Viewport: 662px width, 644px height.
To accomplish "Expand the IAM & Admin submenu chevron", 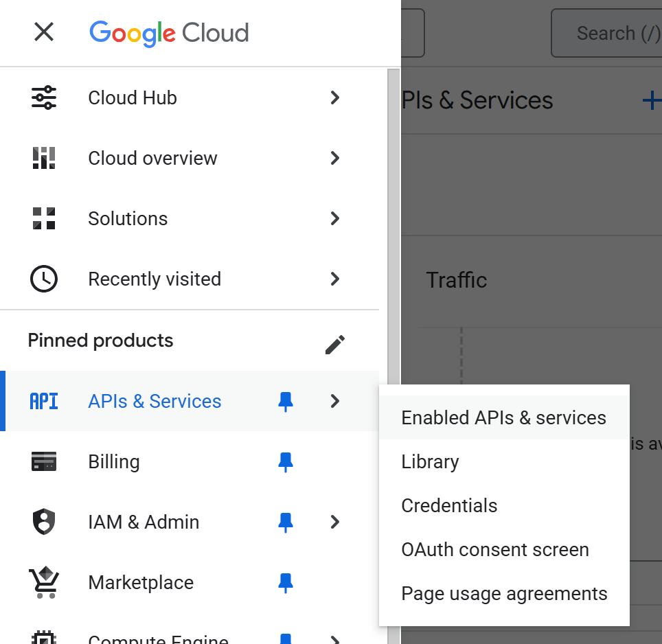I will (x=335, y=522).
